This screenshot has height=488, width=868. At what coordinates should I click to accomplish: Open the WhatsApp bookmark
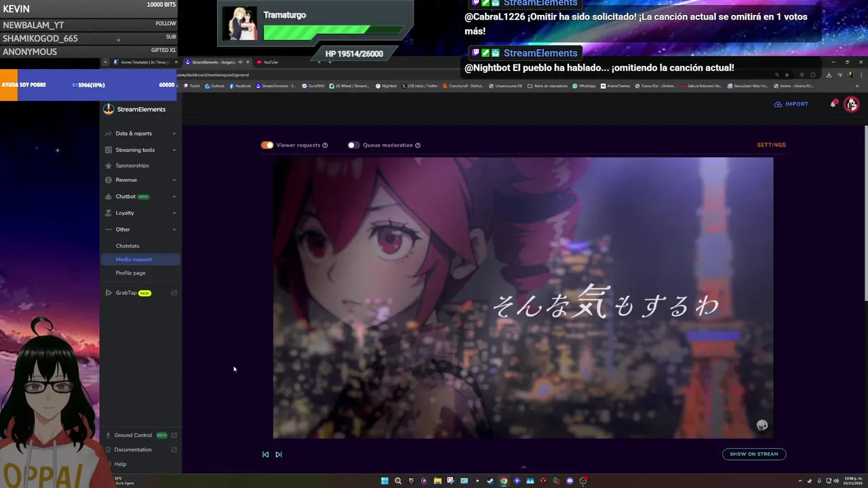pyautogui.click(x=584, y=86)
